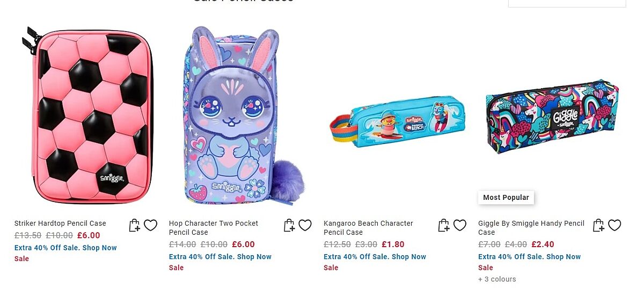The width and height of the screenshot is (644, 303).
Task: Wishlist the Kangaroo Beach Character Pencil Case
Action: click(x=460, y=226)
